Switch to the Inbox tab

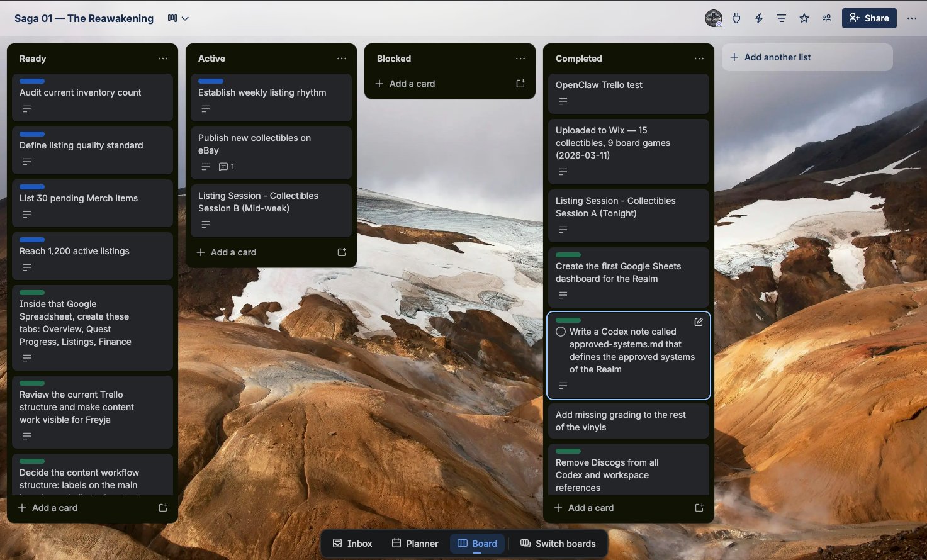(352, 543)
